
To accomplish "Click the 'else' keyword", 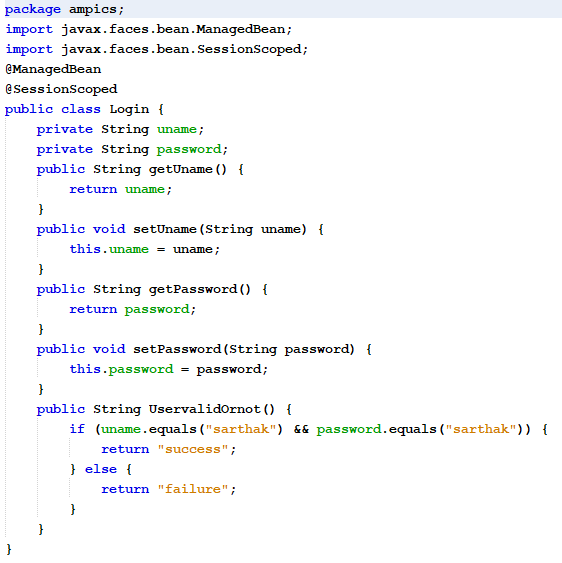I will point(101,469).
